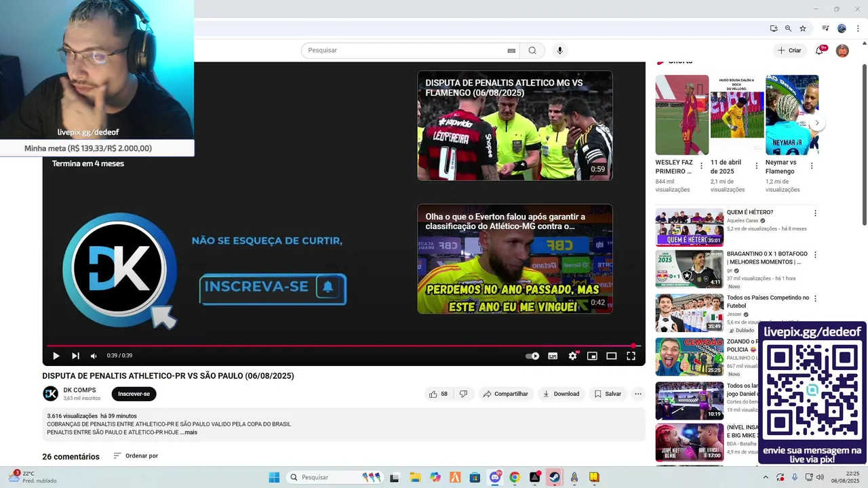Open Everton interview end-screen video
Screen dimensions: 868x488
(x=515, y=259)
